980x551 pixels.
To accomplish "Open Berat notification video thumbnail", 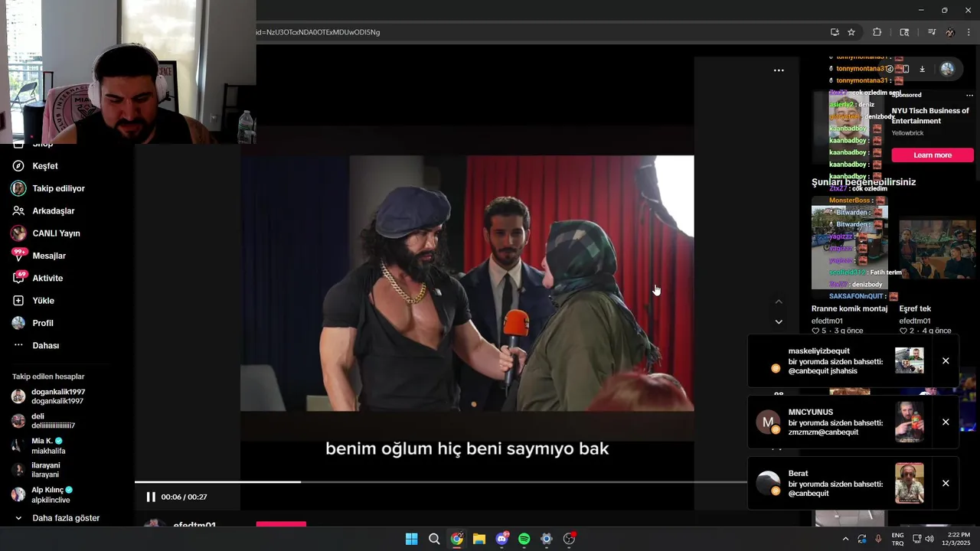I will point(910,483).
